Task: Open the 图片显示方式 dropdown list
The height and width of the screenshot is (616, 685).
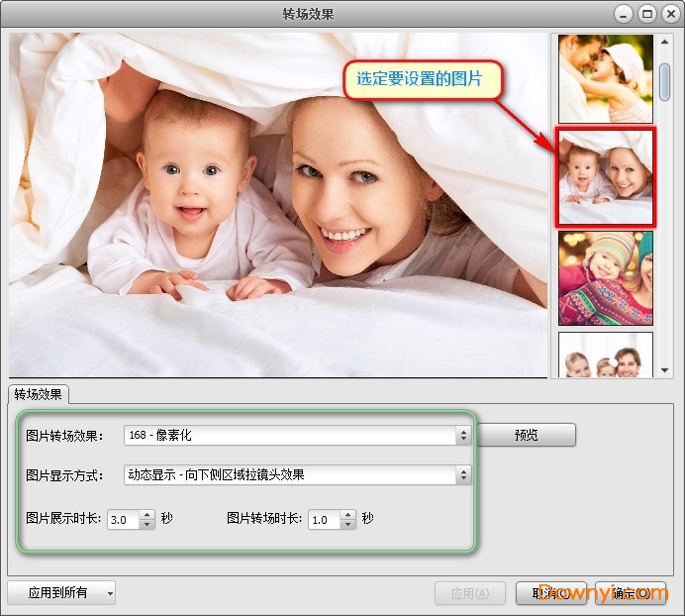Action: coord(298,474)
